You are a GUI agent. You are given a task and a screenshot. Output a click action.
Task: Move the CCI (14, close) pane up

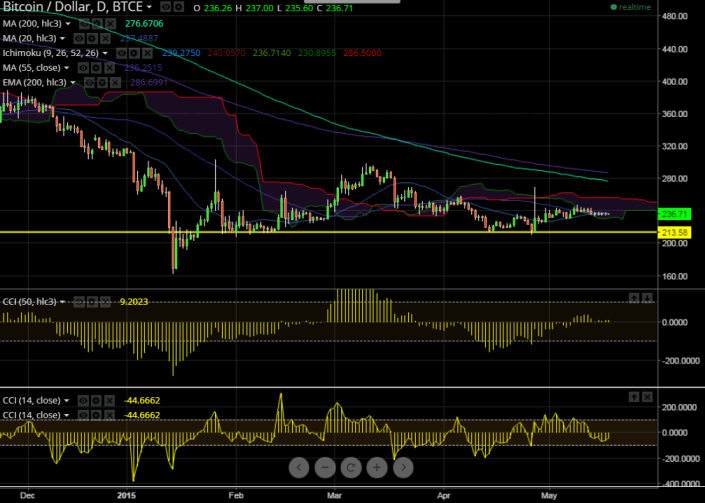[x=634, y=397]
